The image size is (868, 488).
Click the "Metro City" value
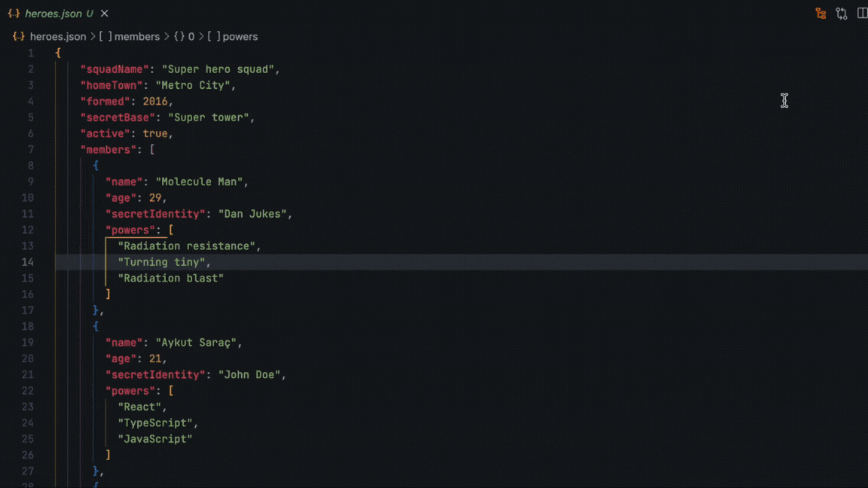coord(193,85)
